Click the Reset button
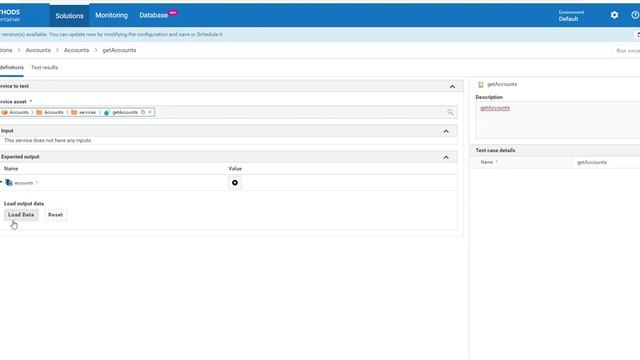640x360 pixels. point(56,215)
